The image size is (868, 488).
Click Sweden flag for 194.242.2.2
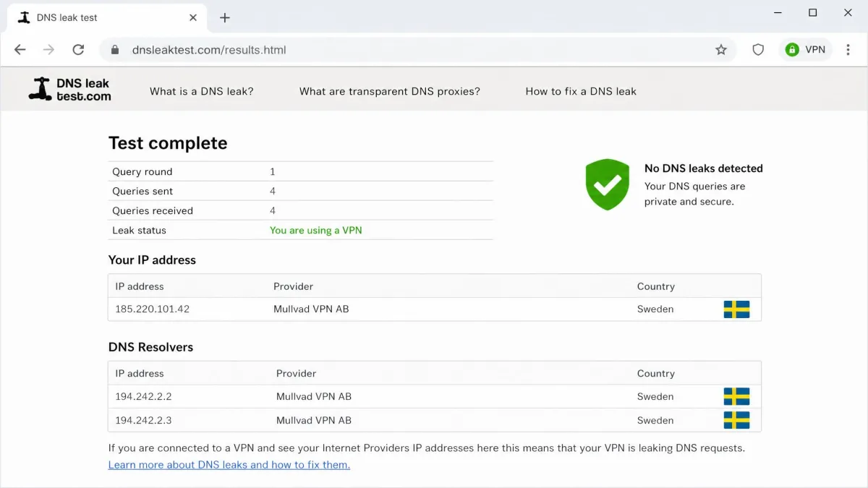(736, 396)
